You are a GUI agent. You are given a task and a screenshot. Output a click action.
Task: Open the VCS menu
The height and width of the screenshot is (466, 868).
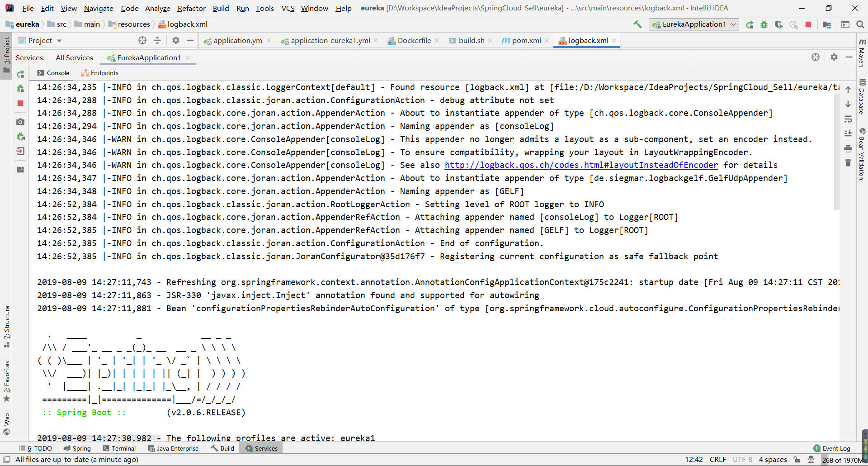[x=288, y=8]
